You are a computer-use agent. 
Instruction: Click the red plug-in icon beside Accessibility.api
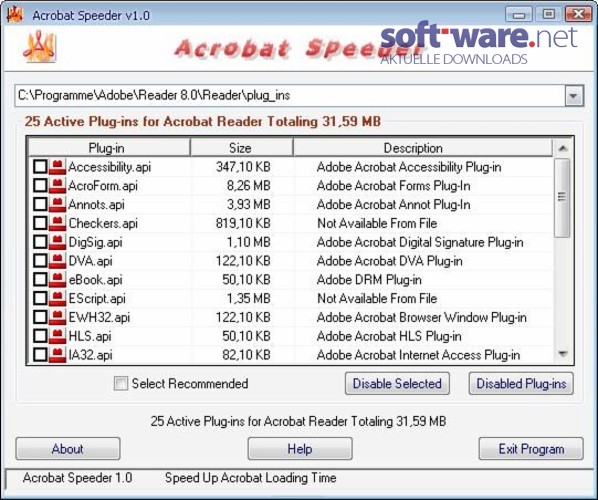click(57, 167)
